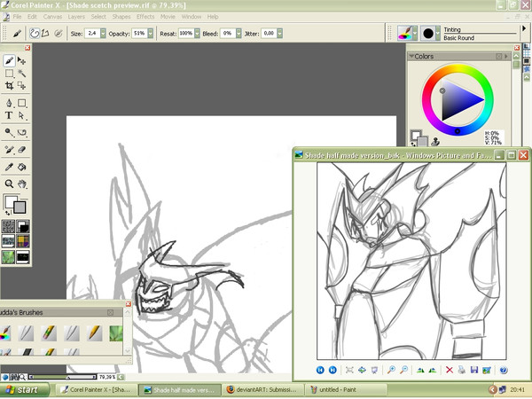The width and height of the screenshot is (532, 399).
Task: Select the Brush tool in the toolbox
Action: [9, 61]
